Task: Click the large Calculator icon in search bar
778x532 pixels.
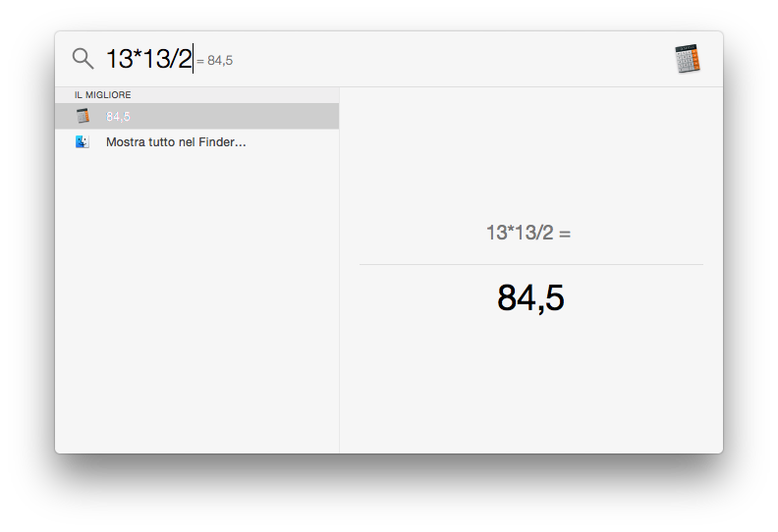Action: [x=688, y=59]
